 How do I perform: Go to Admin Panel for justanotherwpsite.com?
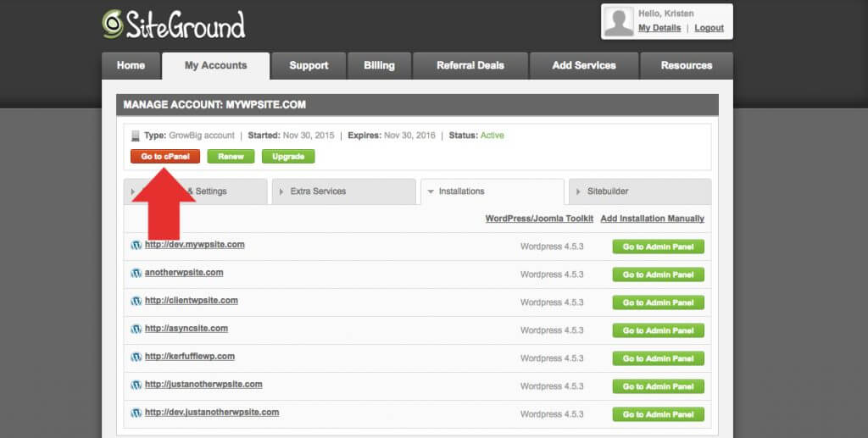coord(658,386)
